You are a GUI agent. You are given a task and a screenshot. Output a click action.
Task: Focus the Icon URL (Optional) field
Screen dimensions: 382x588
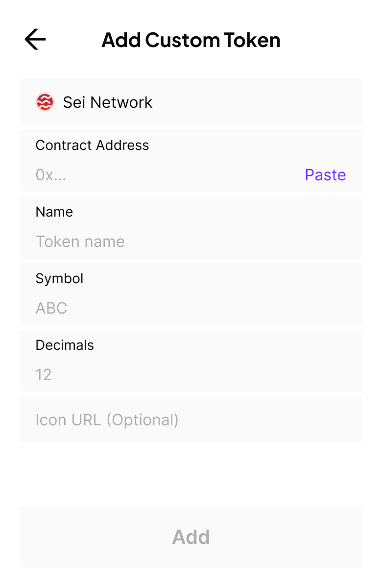191,420
